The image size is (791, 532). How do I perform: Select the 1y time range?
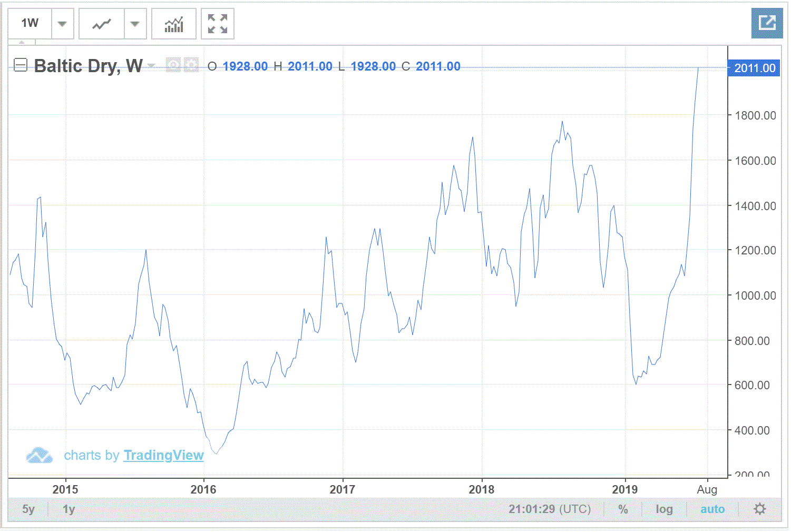(69, 509)
